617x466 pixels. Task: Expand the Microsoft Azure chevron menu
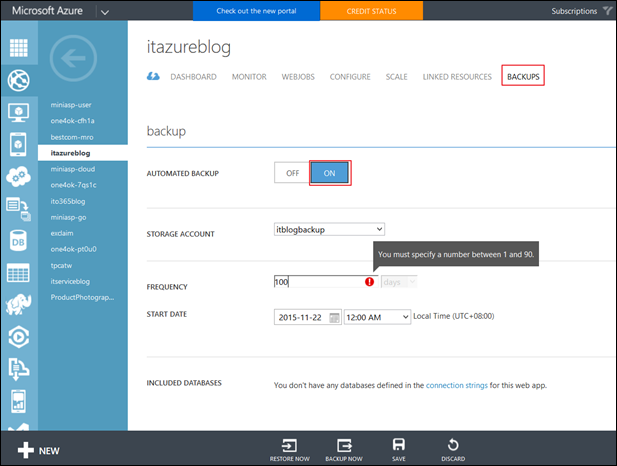pos(106,11)
